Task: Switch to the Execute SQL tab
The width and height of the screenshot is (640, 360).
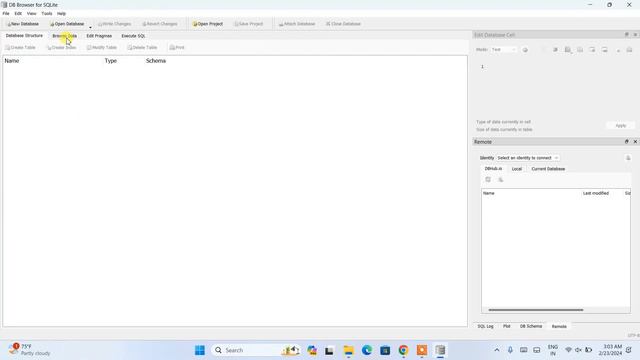Action: point(133,36)
